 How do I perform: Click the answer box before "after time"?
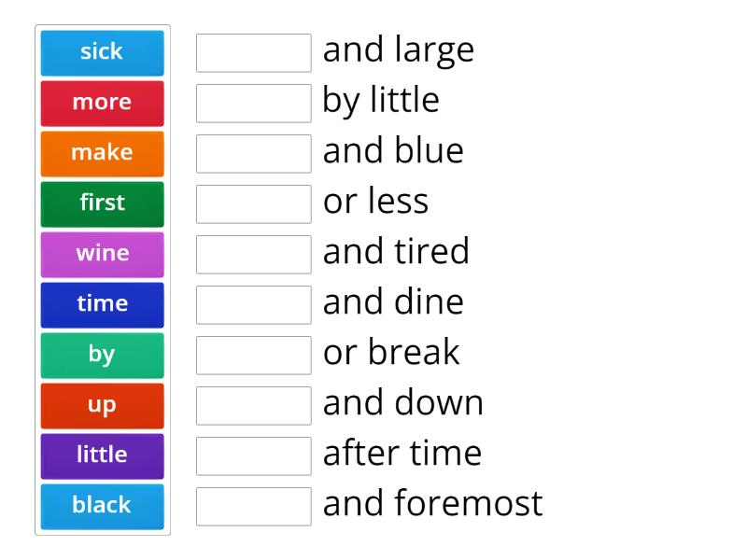click(253, 455)
